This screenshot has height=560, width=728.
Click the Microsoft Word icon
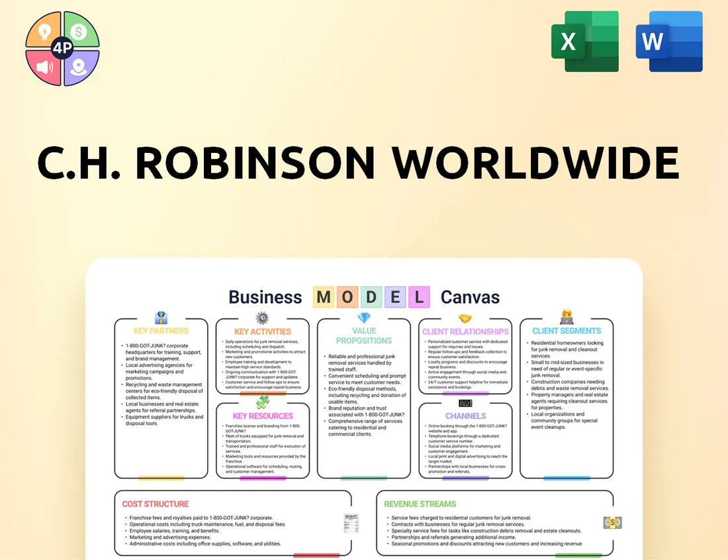pyautogui.click(x=669, y=41)
